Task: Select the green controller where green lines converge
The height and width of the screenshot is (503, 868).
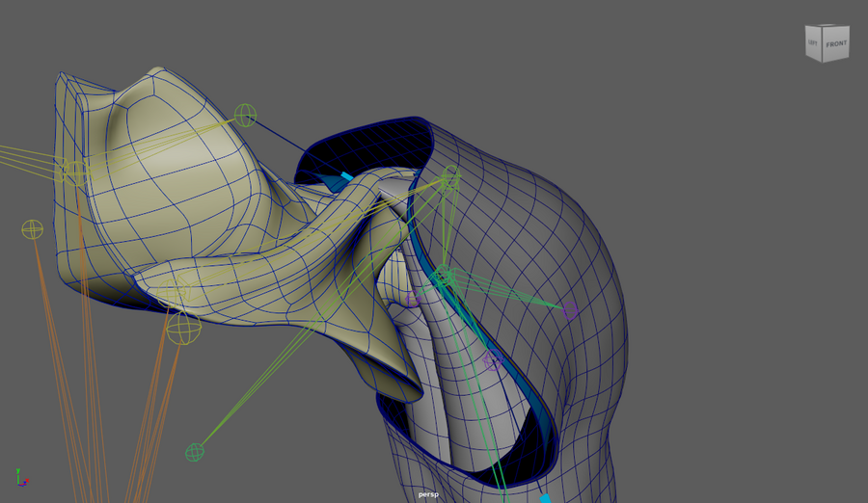Action: pos(442,278)
